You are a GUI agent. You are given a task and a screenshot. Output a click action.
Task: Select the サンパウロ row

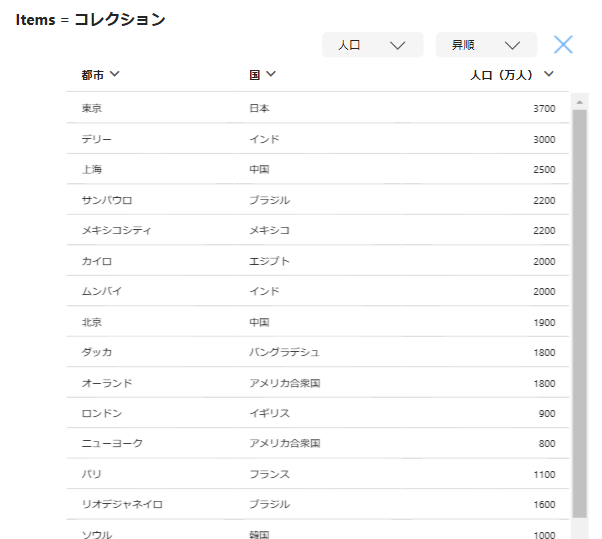[107, 200]
